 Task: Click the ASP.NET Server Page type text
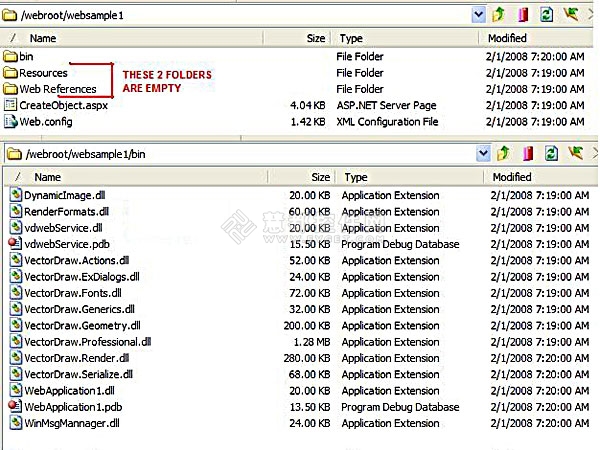tap(386, 105)
